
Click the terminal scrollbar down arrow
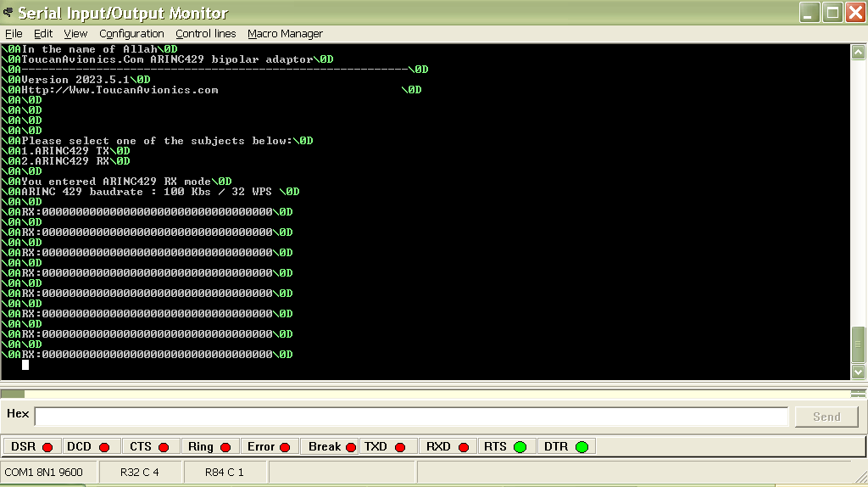pos(859,372)
